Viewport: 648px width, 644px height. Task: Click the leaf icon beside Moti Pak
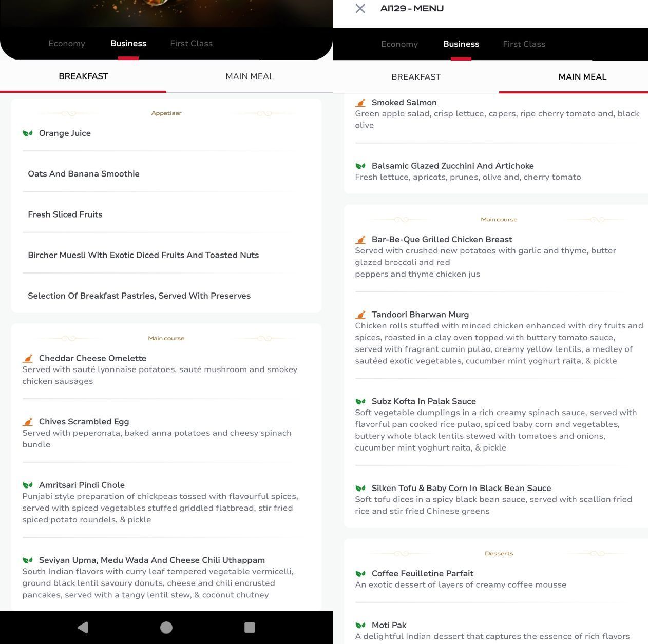[360, 625]
